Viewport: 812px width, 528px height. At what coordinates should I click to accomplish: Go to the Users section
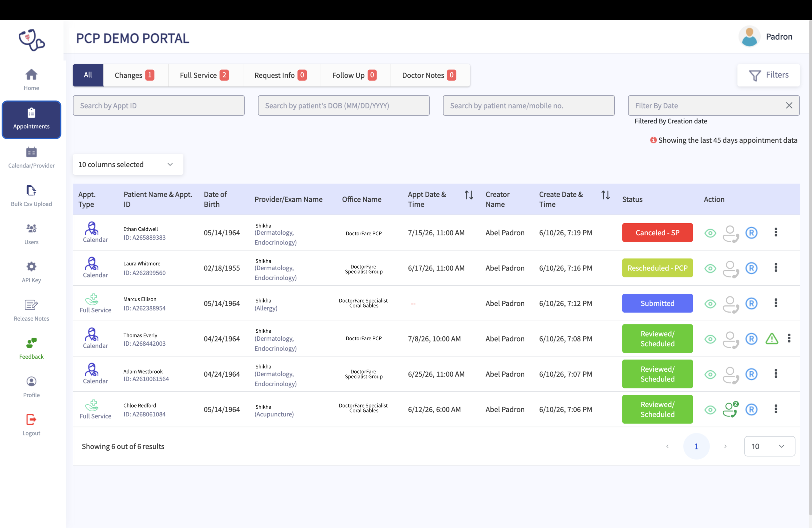click(31, 234)
